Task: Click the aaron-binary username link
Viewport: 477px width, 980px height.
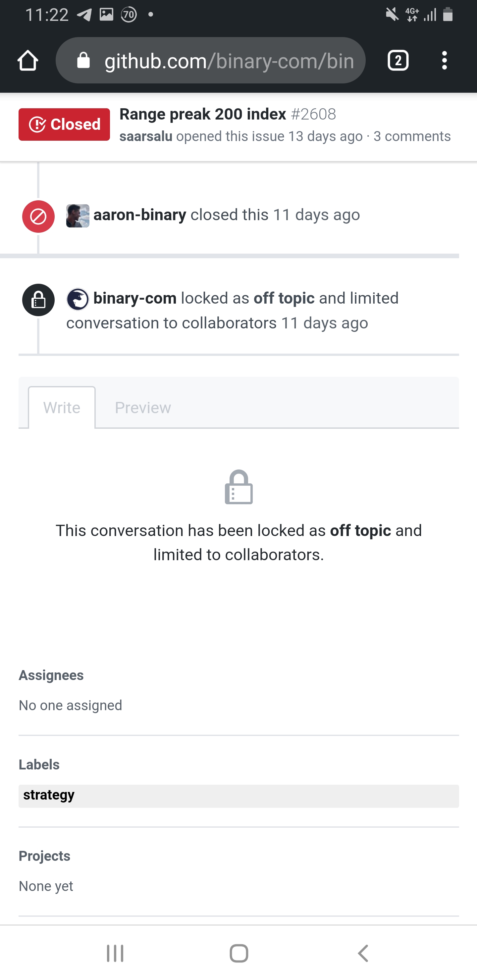Action: click(139, 215)
